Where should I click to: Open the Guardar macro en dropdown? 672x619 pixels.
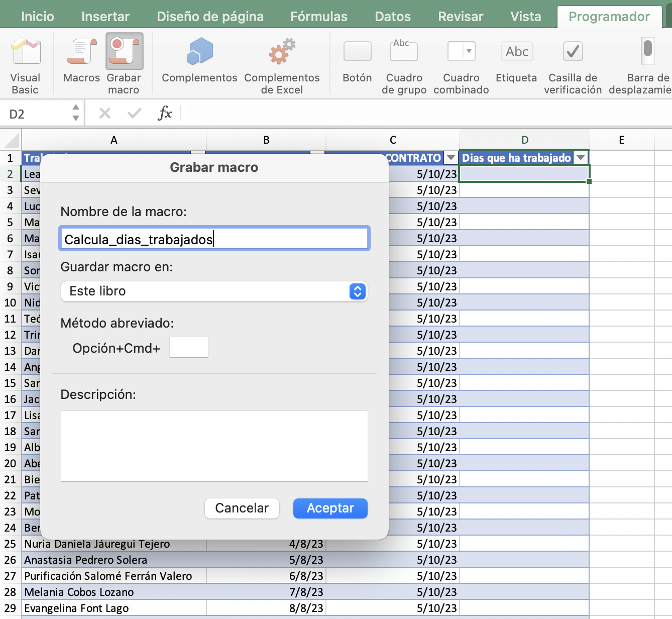(214, 291)
